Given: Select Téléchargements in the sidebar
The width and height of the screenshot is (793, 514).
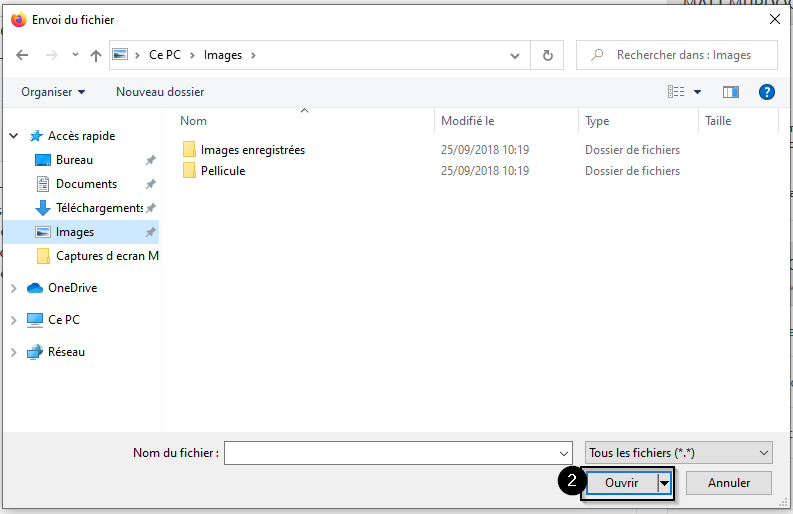Looking at the screenshot, I should (x=98, y=208).
